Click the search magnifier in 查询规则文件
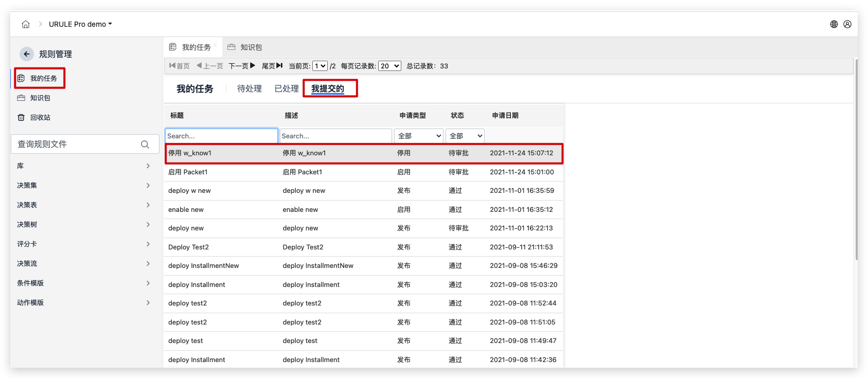Screen dimensions: 868x378 145,145
